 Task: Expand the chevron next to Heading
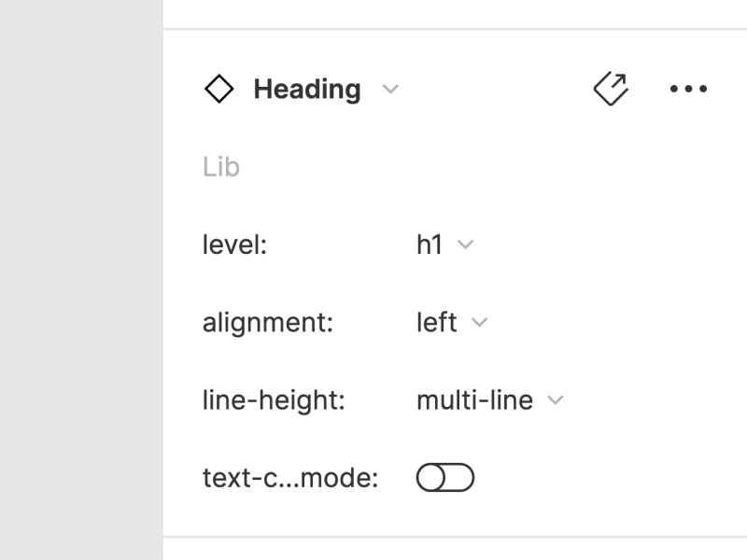pyautogui.click(x=391, y=91)
